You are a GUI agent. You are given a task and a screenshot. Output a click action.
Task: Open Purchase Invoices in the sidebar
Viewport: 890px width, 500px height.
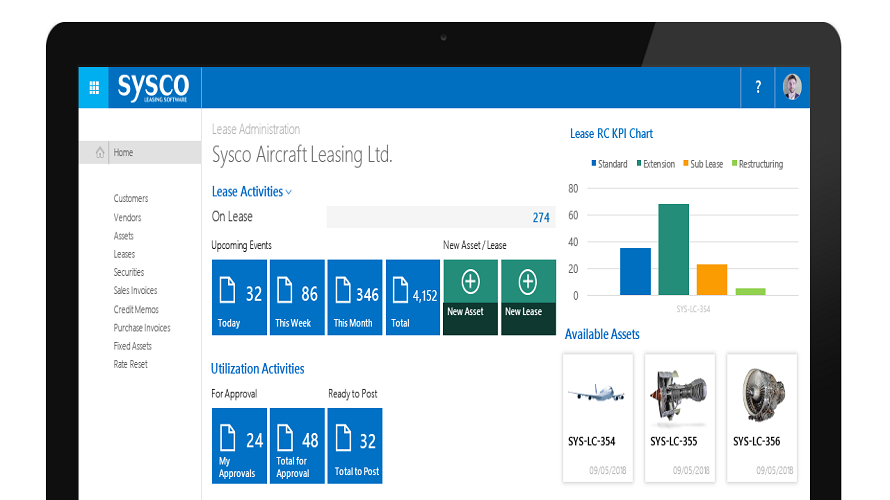tap(141, 327)
